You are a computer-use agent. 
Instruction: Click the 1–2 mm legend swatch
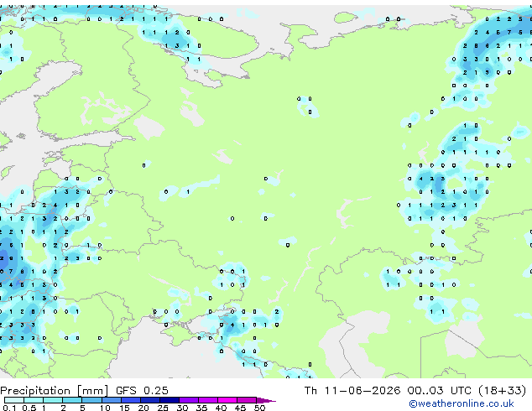53,400
